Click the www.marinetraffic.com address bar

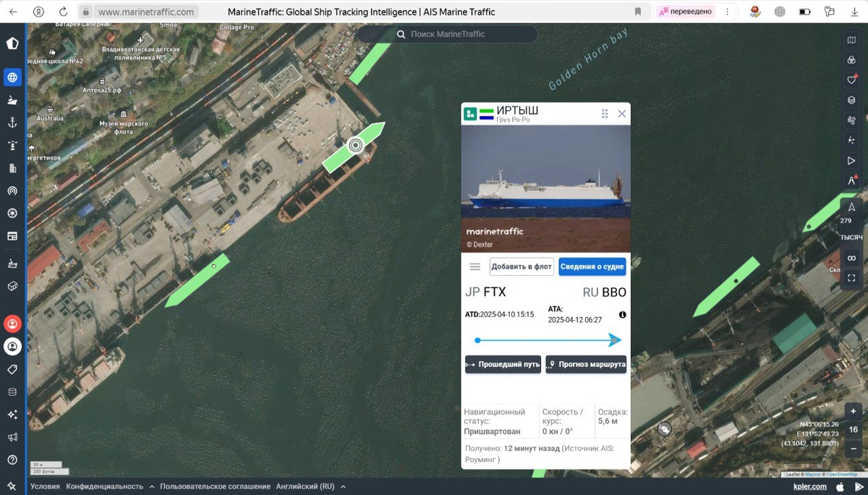146,12
